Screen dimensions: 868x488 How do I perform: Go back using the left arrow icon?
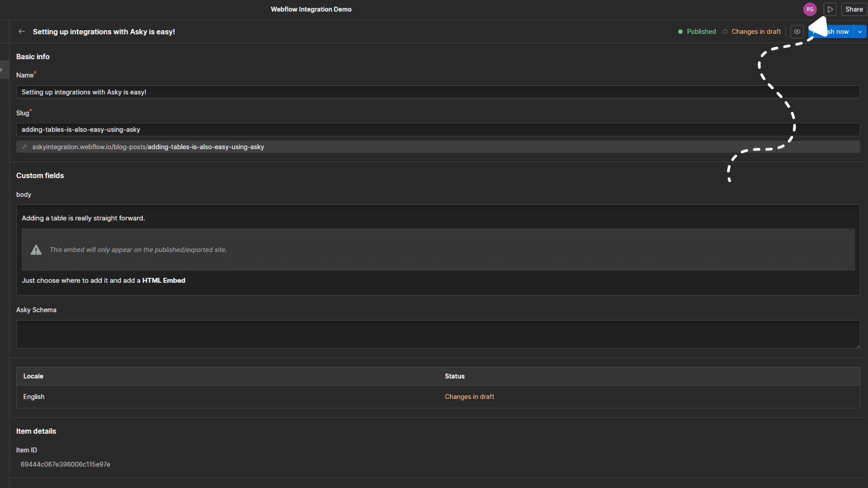22,32
